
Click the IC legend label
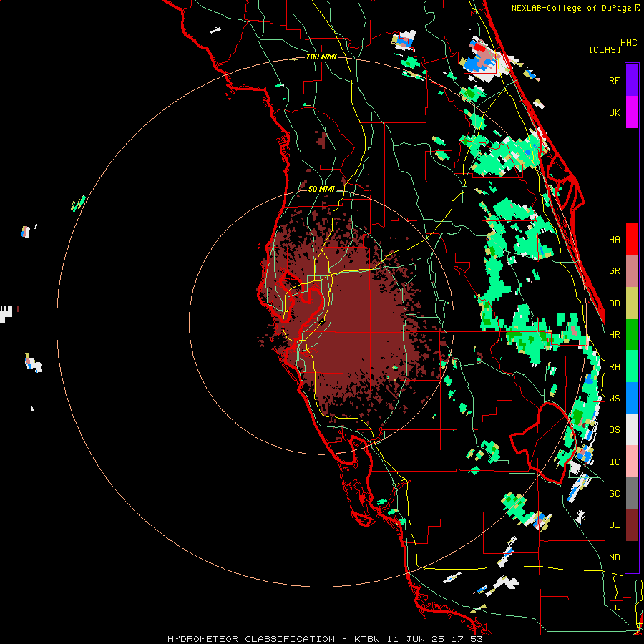coord(614,462)
